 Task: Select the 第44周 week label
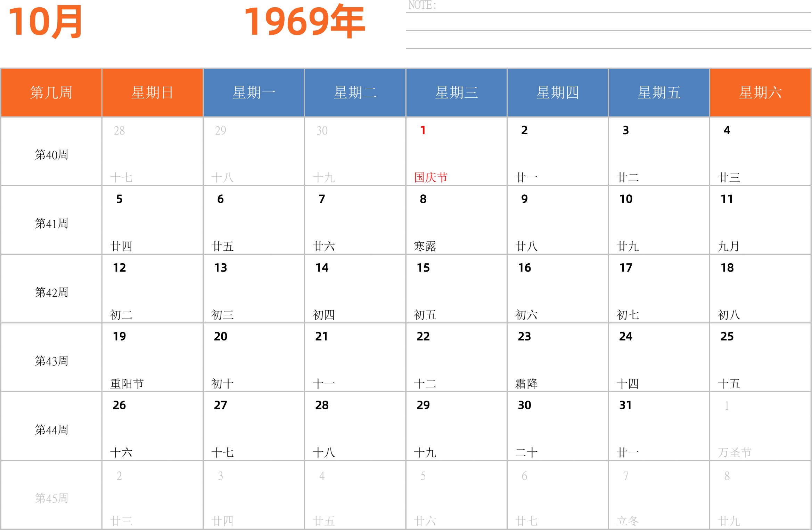pyautogui.click(x=51, y=430)
